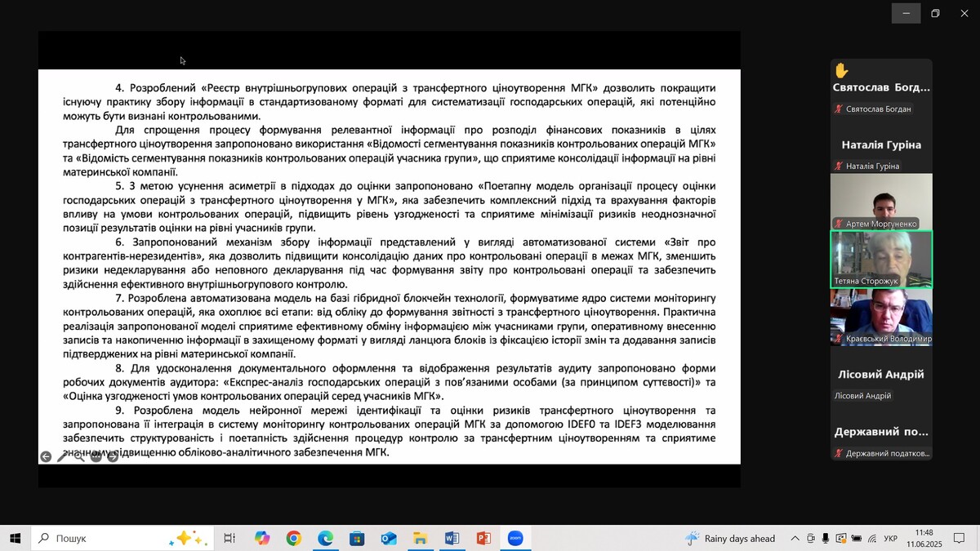Open Task View on the taskbar

(x=229, y=538)
